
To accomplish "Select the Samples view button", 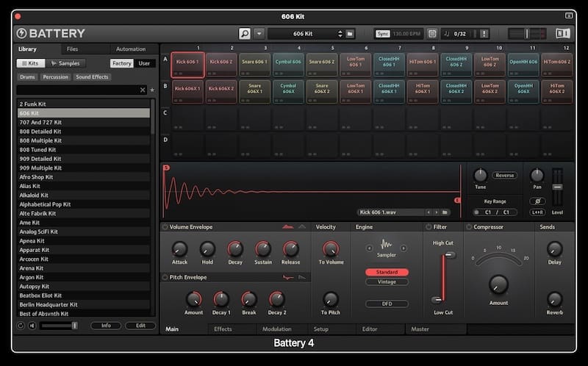I will [65, 63].
